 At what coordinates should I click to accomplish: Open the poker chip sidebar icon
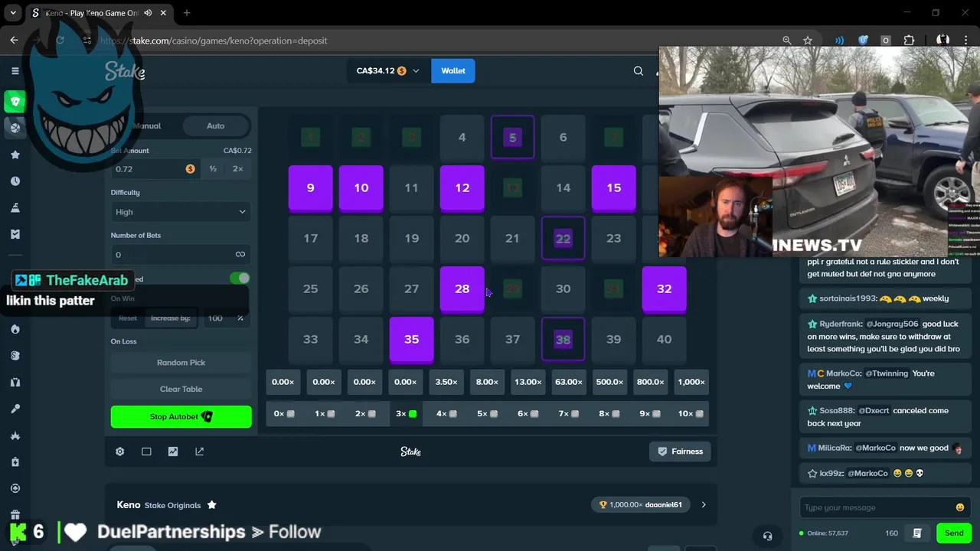(x=15, y=488)
